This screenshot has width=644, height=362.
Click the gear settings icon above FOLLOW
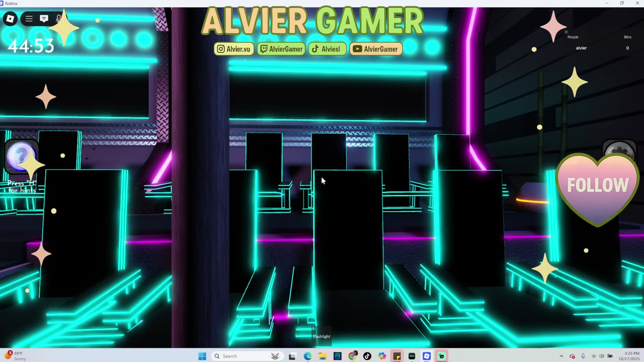(619, 150)
